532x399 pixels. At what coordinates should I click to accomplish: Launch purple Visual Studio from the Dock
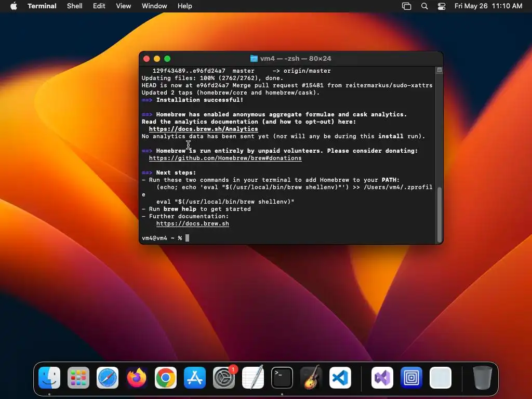pos(382,377)
